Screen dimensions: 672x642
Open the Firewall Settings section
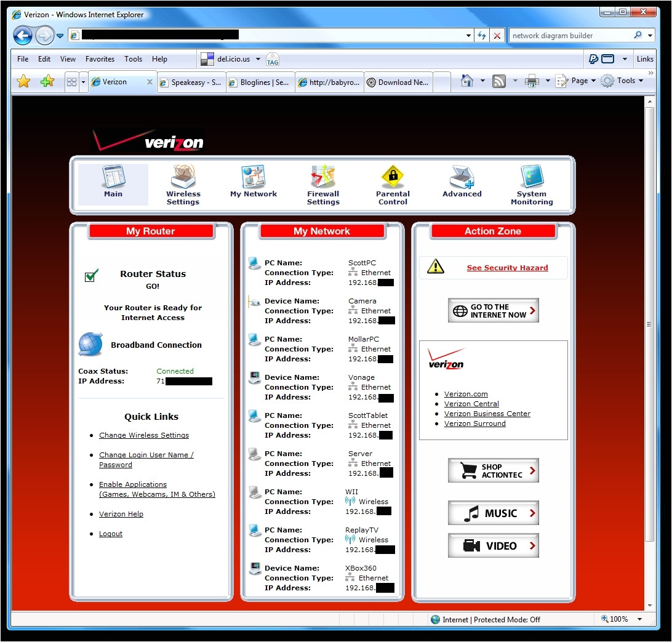click(x=323, y=183)
